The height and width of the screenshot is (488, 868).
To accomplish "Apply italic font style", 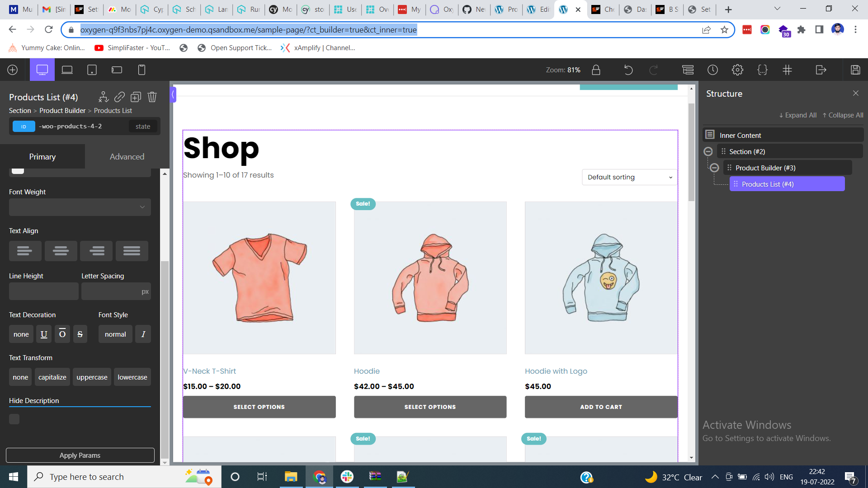I will click(143, 334).
